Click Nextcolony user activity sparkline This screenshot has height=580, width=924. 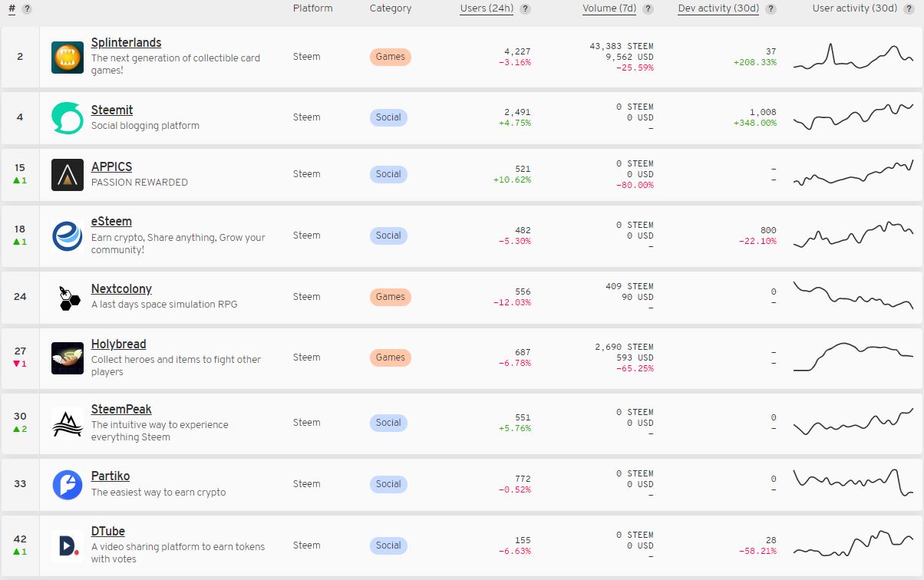tap(853, 296)
